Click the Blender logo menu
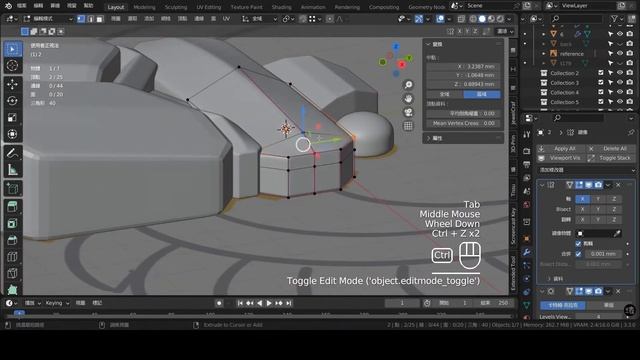The image size is (640, 360). tap(8, 6)
